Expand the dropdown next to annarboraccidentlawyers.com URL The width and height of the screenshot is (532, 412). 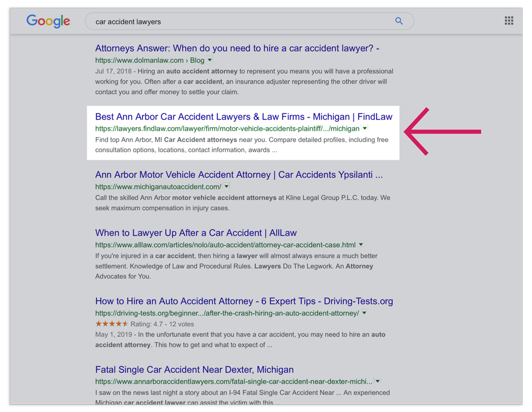[x=378, y=381]
